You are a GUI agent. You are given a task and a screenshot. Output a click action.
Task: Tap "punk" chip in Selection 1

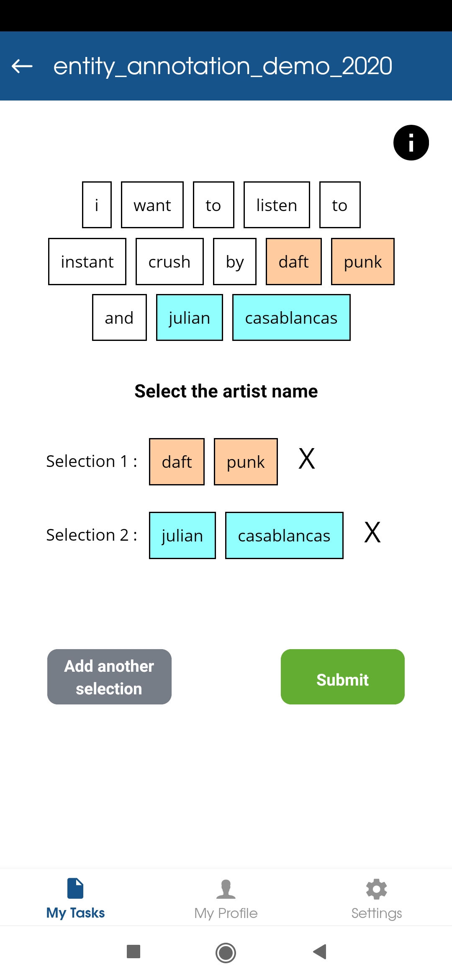246,462
